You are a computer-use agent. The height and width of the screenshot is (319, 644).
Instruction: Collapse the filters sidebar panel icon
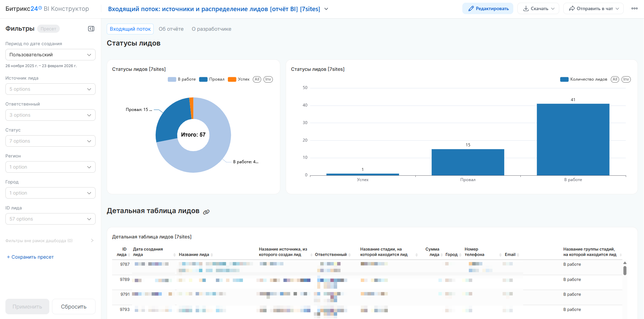tap(91, 29)
